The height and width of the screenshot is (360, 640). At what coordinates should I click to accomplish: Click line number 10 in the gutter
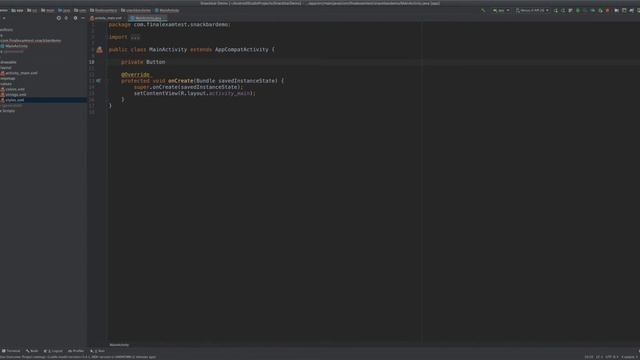[x=92, y=62]
